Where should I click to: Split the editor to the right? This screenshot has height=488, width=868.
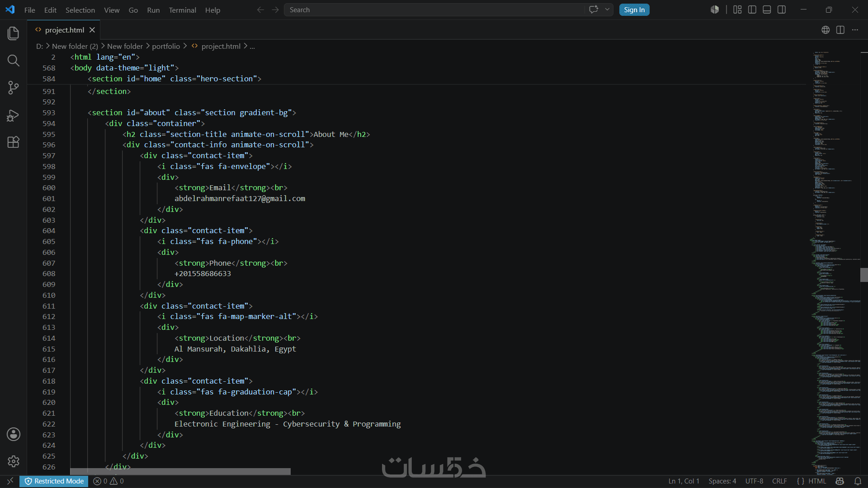840,30
